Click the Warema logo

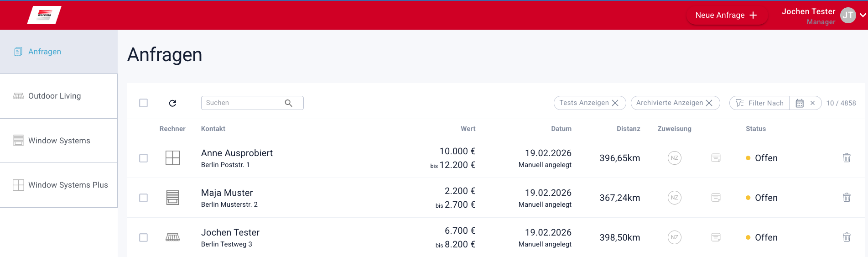tap(44, 15)
